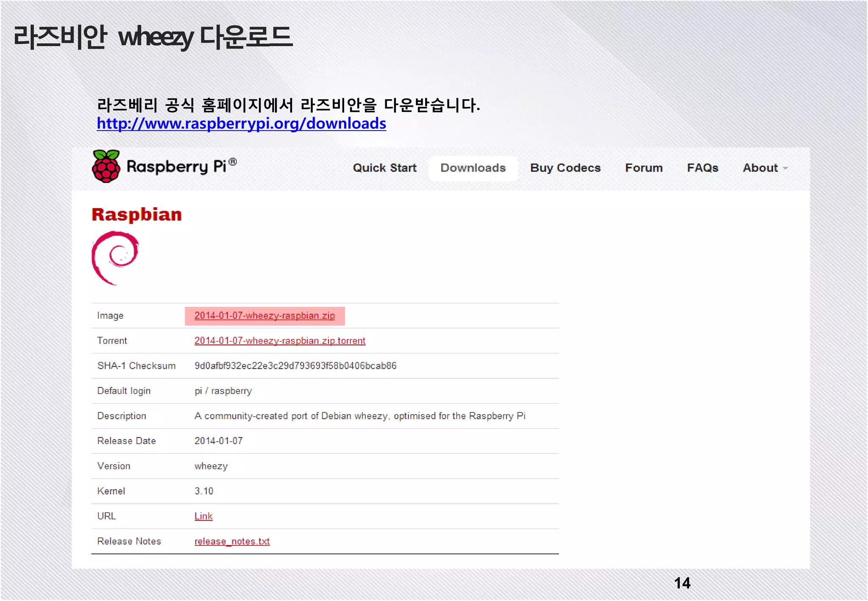The height and width of the screenshot is (601, 868).
Task: Open the Forum navigation item
Action: coord(644,168)
